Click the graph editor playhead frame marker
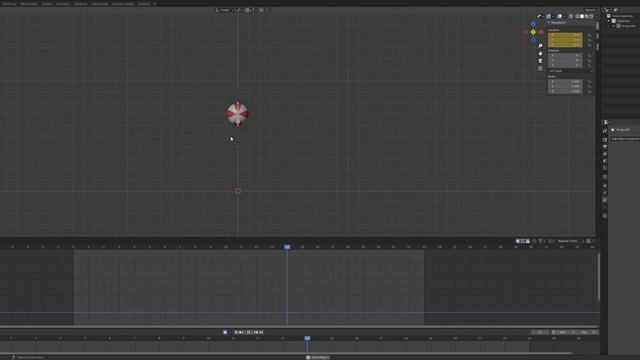This screenshot has height=360, width=640. pos(287,247)
